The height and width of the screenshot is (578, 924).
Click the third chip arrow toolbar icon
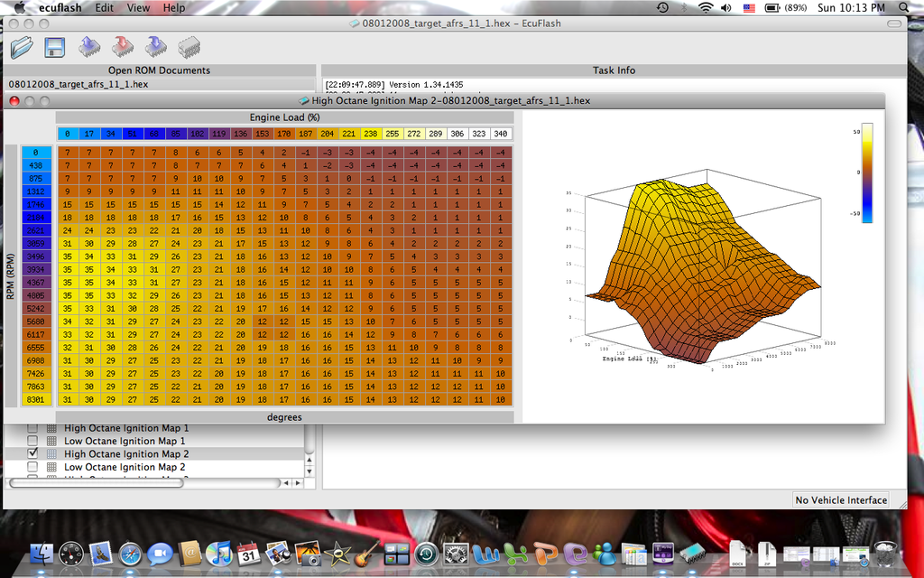point(156,47)
